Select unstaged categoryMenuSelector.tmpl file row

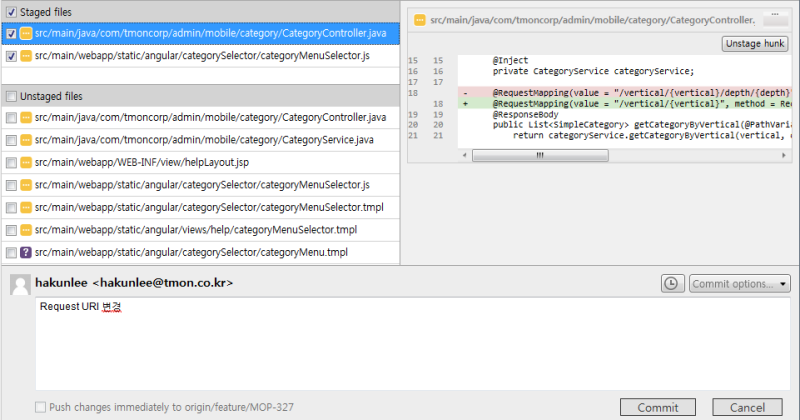click(201, 208)
